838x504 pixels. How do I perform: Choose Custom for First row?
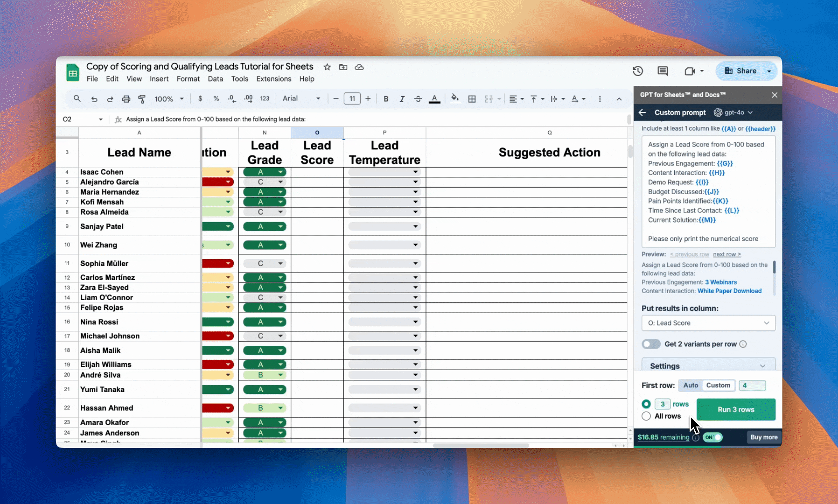point(718,385)
